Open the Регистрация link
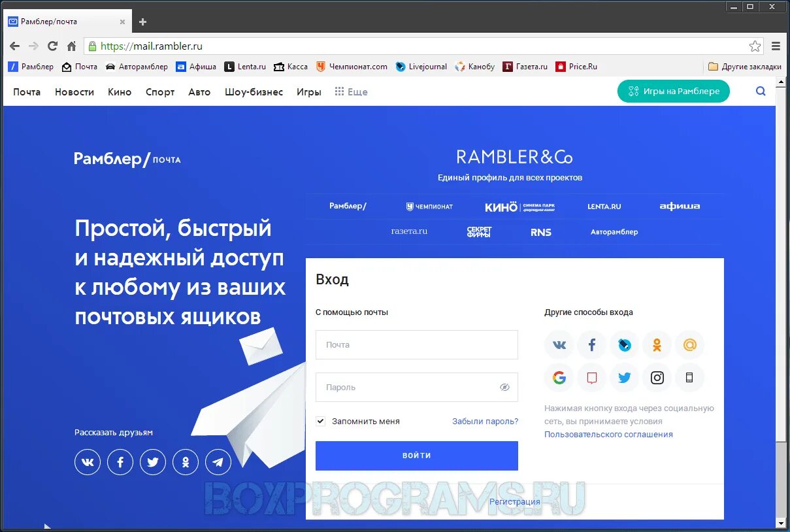The width and height of the screenshot is (790, 532). pos(515,502)
